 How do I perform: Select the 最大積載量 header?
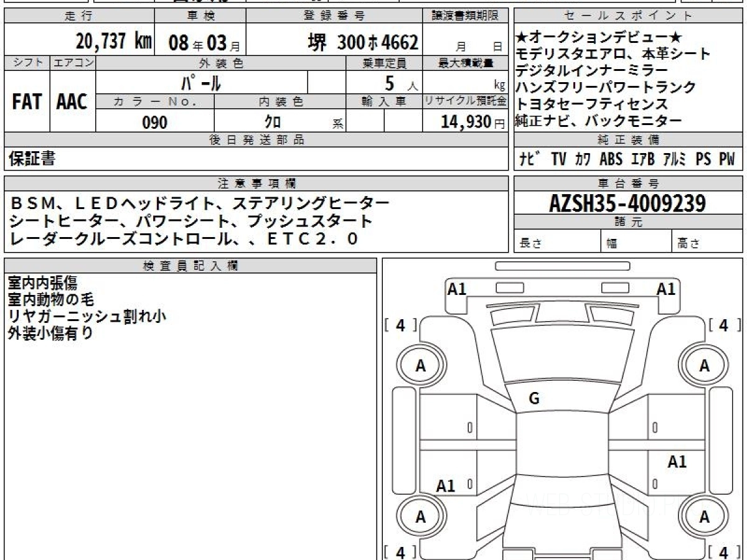(x=466, y=63)
